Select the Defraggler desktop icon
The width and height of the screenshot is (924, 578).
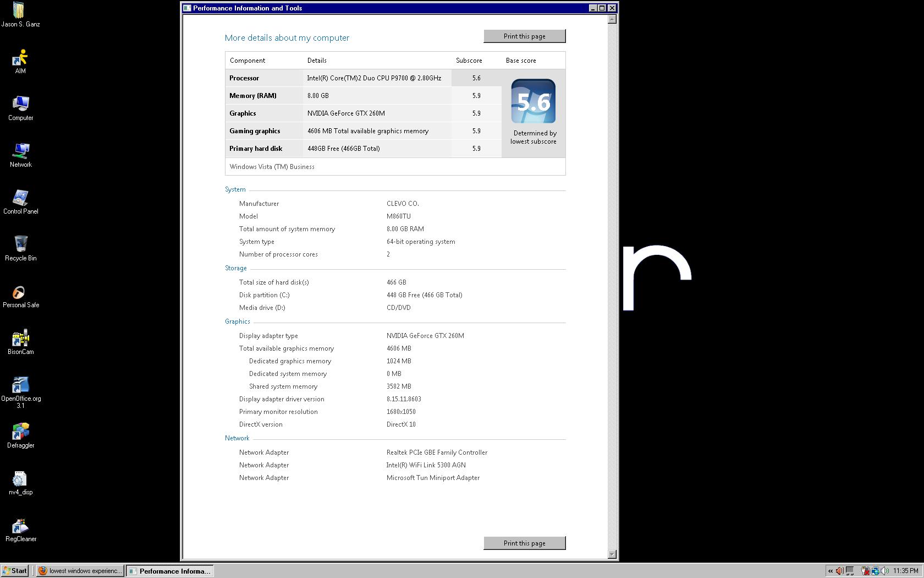pos(20,436)
